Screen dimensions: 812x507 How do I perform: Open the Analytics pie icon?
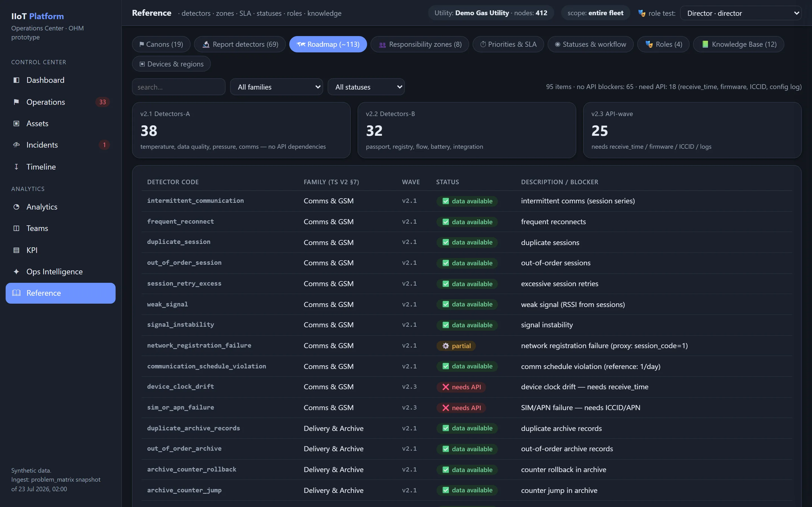point(16,207)
